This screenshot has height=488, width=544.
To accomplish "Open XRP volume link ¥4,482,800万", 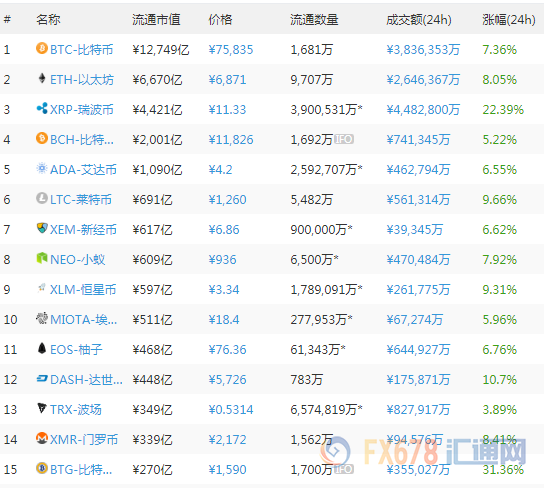I will 423,110.
